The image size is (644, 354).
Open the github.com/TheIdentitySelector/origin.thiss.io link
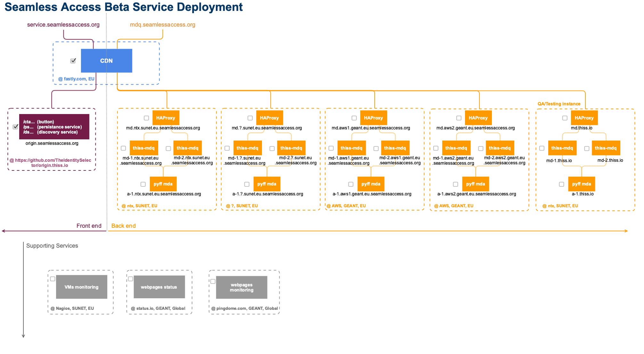pos(50,163)
